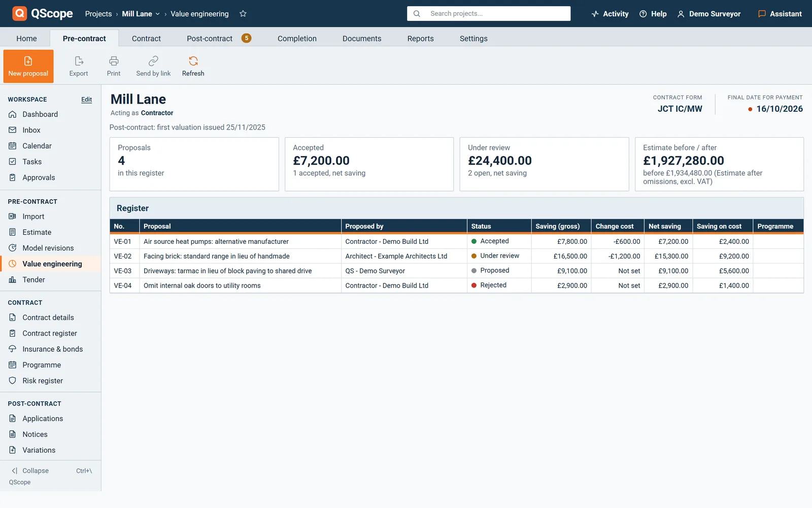812x508 pixels.
Task: Open the Activity feed
Action: click(610, 14)
